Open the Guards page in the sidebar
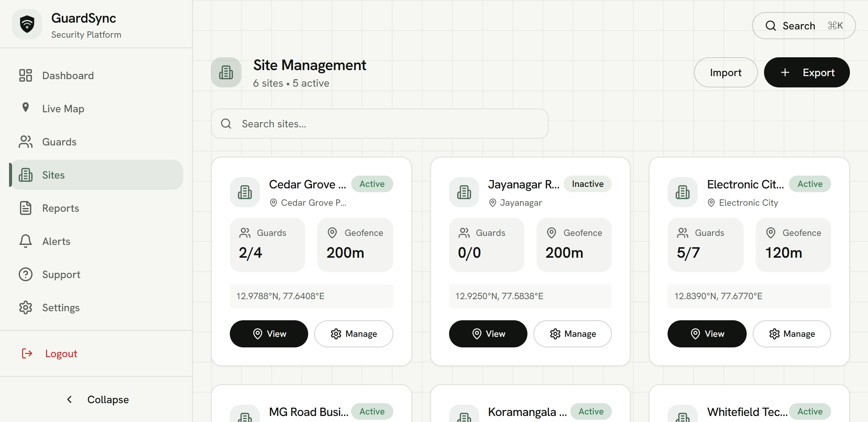Screen dimensions: 868x422 click(x=96, y=142)
